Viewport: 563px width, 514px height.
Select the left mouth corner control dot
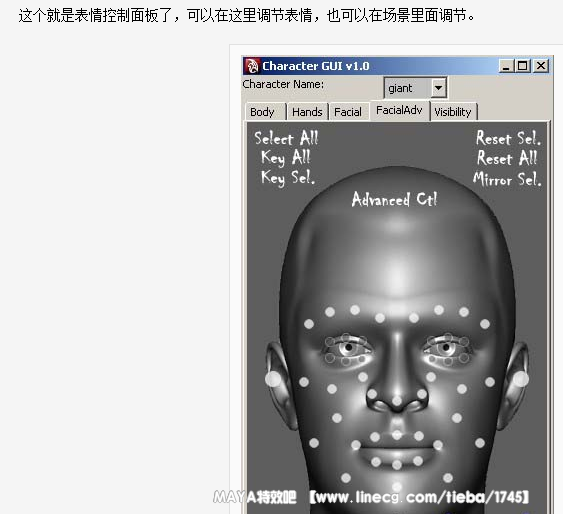click(x=356, y=445)
